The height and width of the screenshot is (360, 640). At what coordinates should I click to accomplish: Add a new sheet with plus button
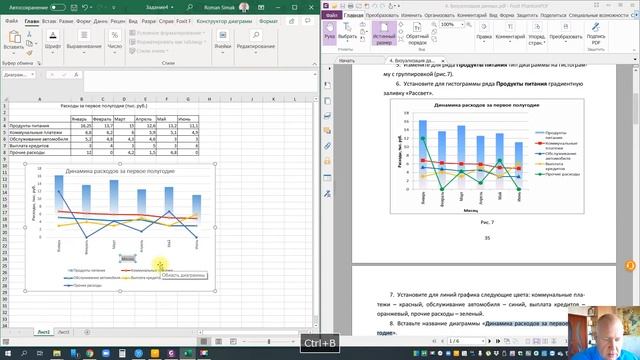point(87,332)
